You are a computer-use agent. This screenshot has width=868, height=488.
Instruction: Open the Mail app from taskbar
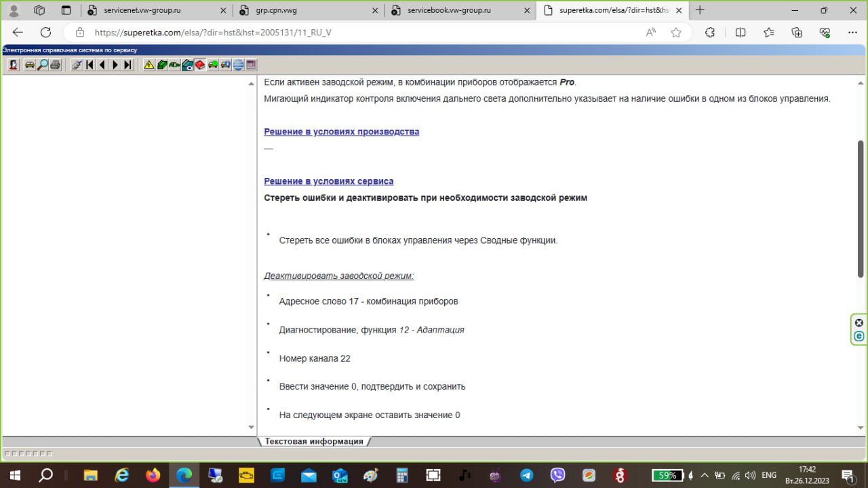pyautogui.click(x=309, y=475)
